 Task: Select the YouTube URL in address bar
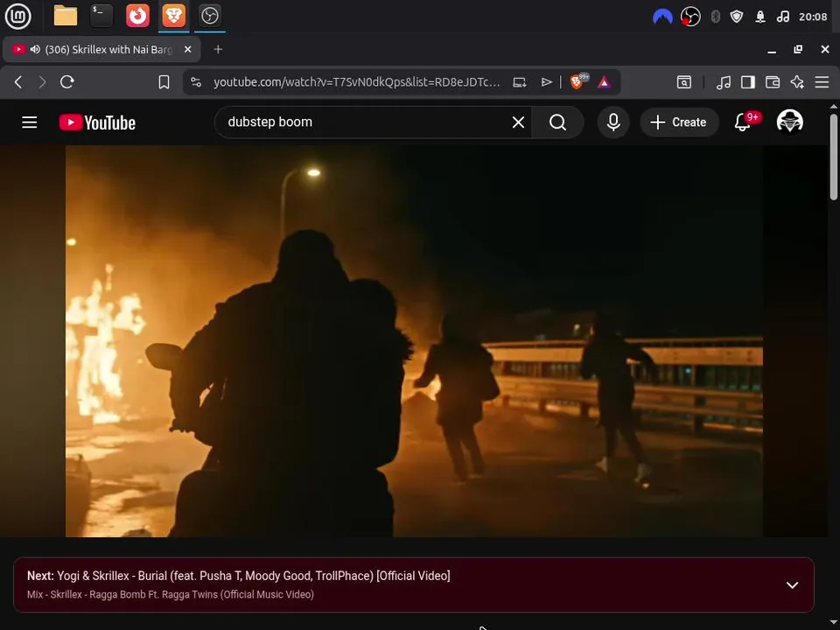(356, 82)
